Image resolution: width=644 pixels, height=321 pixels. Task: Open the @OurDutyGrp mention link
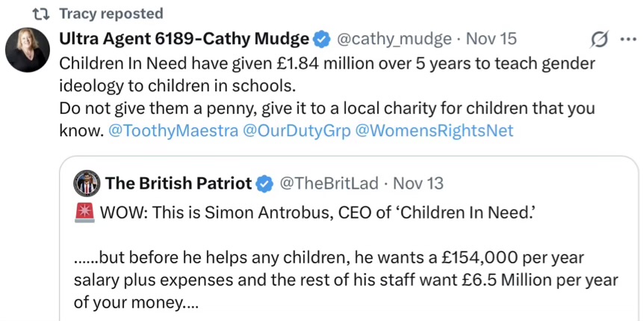[287, 130]
